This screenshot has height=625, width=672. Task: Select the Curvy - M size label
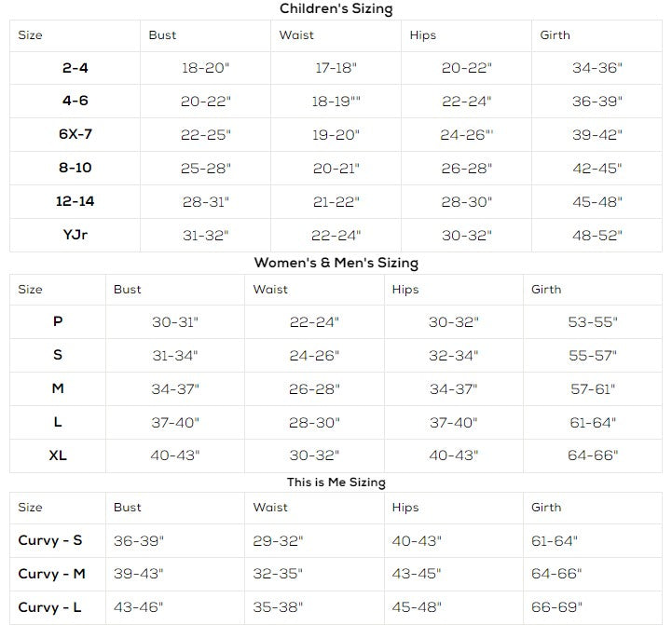[x=51, y=574]
